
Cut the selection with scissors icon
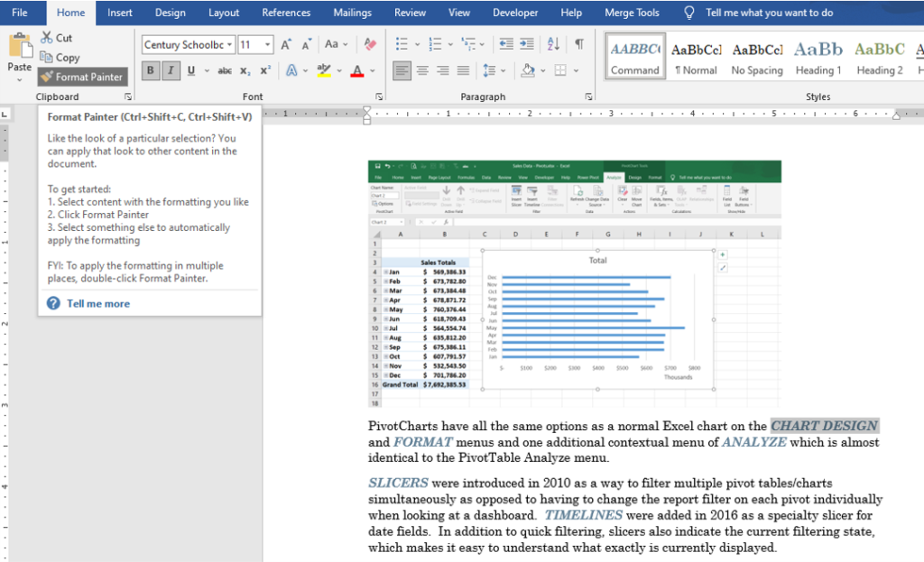click(56, 38)
